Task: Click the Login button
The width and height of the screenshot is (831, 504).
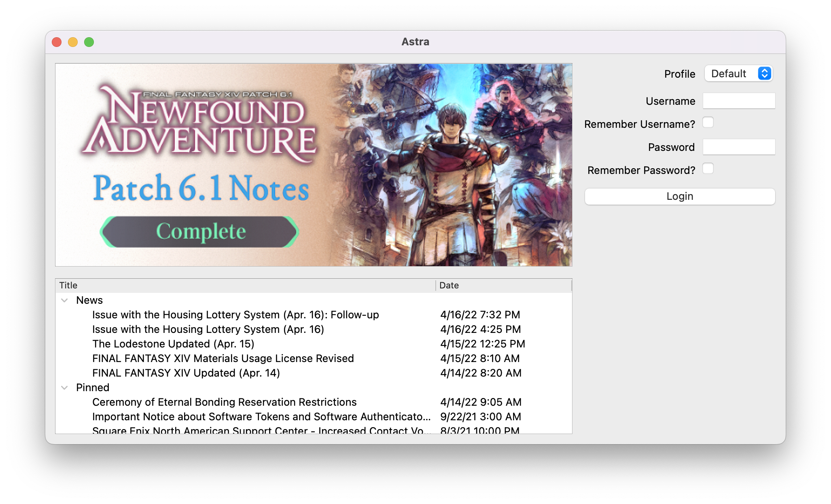Action: (680, 197)
